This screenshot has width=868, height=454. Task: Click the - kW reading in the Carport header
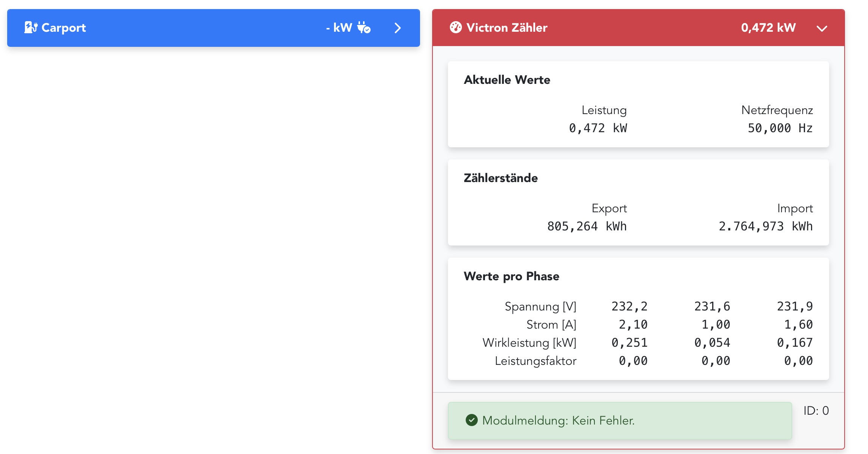pos(339,28)
